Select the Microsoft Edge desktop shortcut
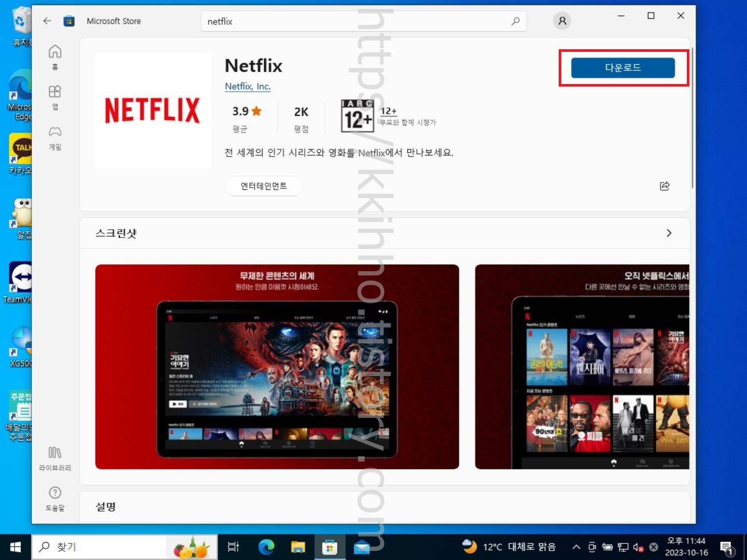747x560 pixels. point(20,95)
